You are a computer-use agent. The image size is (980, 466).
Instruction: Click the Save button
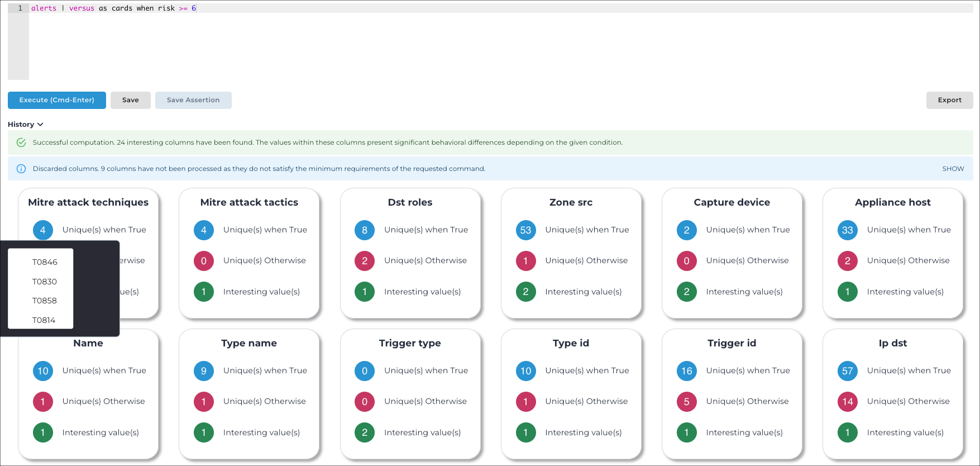coord(131,100)
